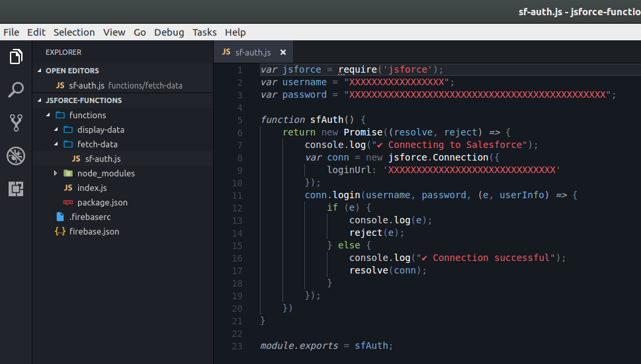Screen dimensions: 641x364
Task: Click 'password' variable on line 3
Action: point(304,94)
